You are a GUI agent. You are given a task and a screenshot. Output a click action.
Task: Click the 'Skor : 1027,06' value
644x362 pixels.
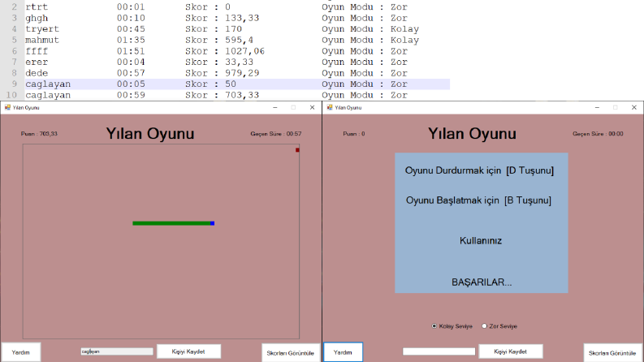coord(225,51)
